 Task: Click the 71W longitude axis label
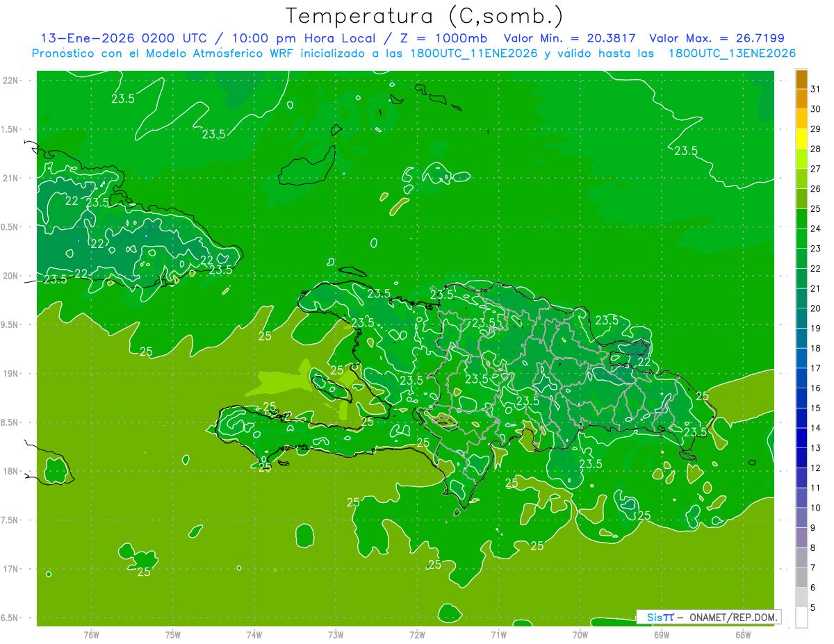point(498,634)
